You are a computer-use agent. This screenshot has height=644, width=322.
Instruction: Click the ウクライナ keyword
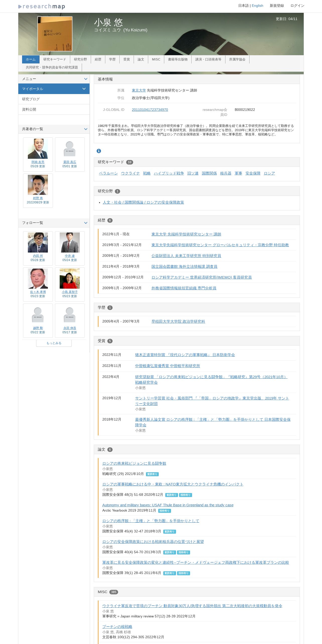(130, 173)
